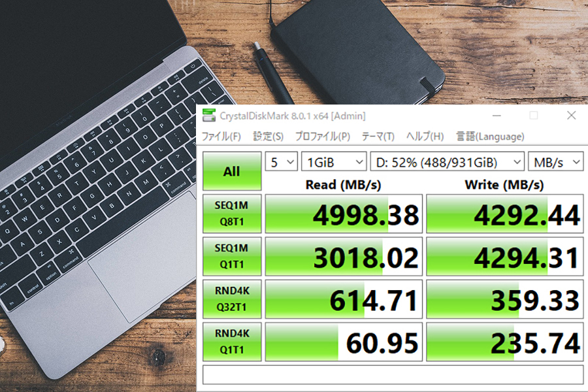Close the CrystalDiskMark window

point(571,116)
